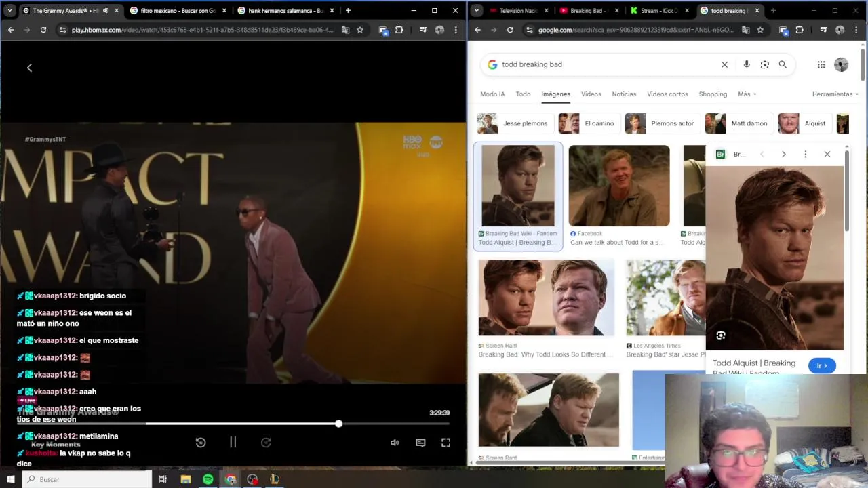Open the Google apps grid

point(821,64)
